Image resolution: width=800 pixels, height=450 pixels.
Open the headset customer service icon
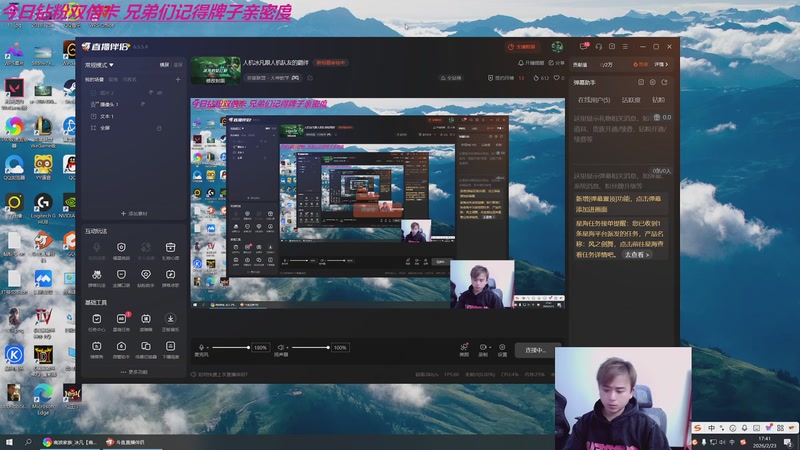(x=598, y=46)
